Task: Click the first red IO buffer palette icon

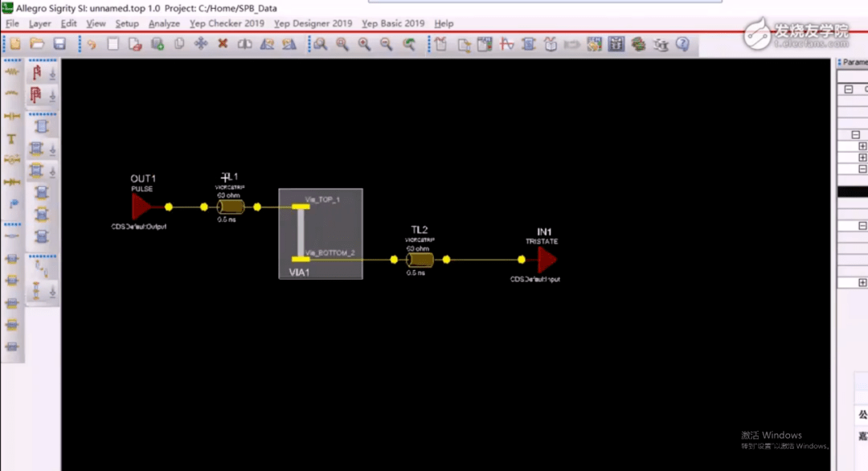Action: 36,72
